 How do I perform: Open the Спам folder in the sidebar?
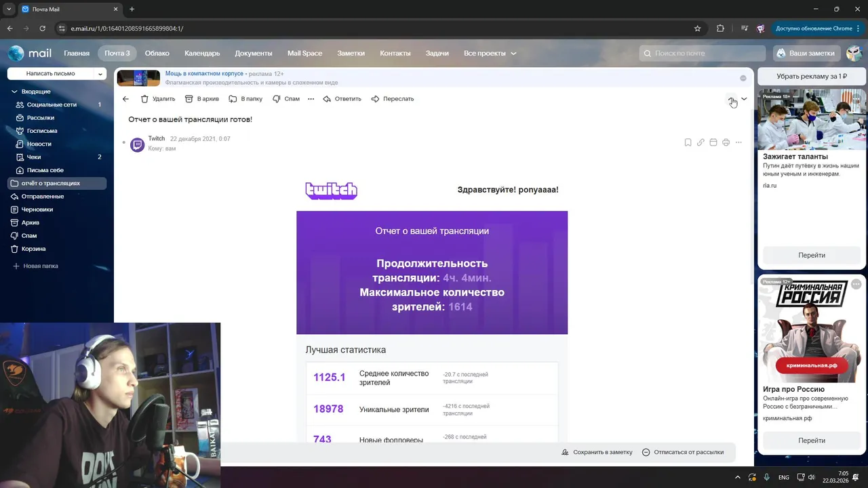[x=57, y=236]
